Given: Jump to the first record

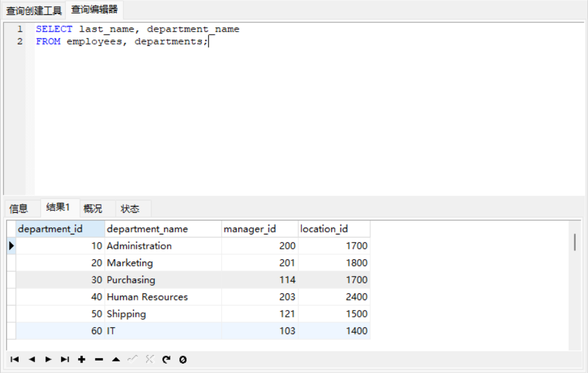Looking at the screenshot, I should tap(15, 359).
